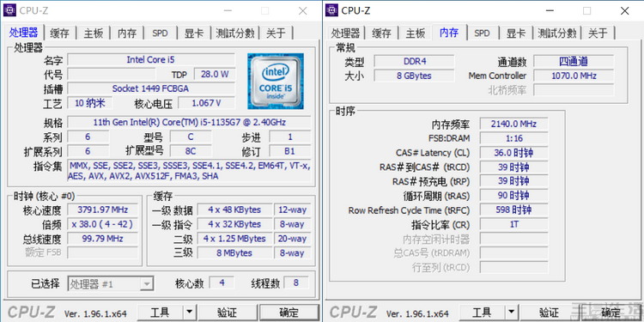Open the 关于 tab in the right window

pos(598,33)
